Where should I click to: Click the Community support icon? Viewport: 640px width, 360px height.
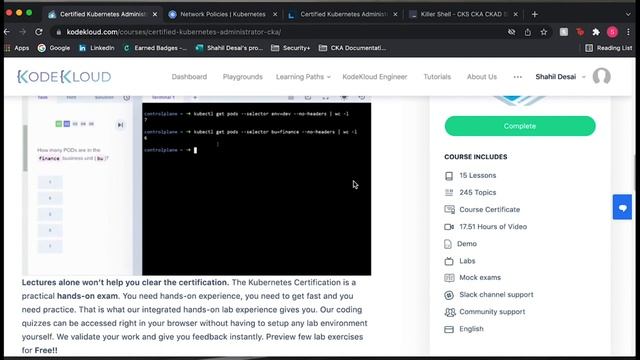tap(450, 312)
